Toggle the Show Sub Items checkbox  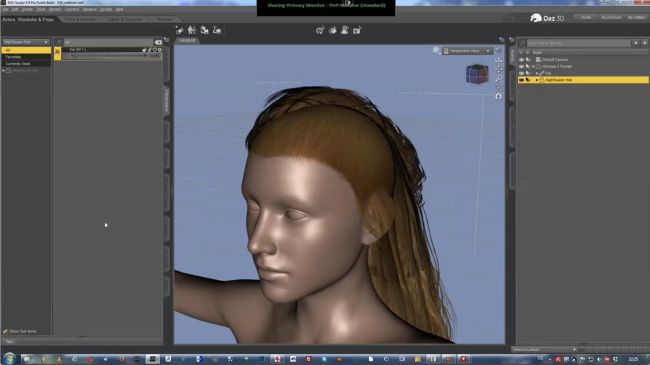pos(5,331)
